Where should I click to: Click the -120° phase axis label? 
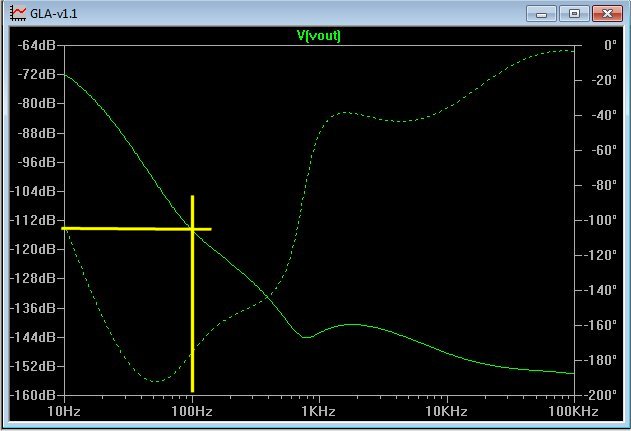601,256
